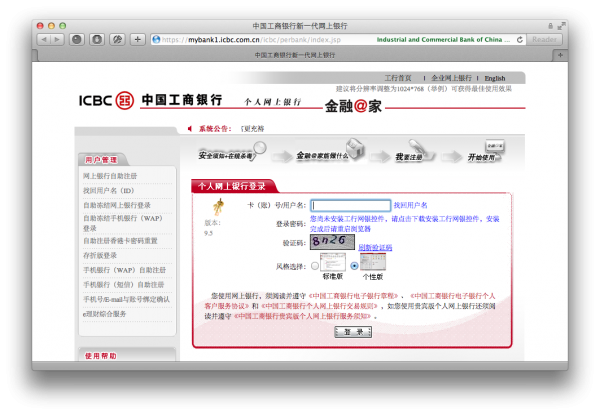
Task: Open 自助冻结手机银行（WAP）登录 in the sidebar
Action: [123, 223]
